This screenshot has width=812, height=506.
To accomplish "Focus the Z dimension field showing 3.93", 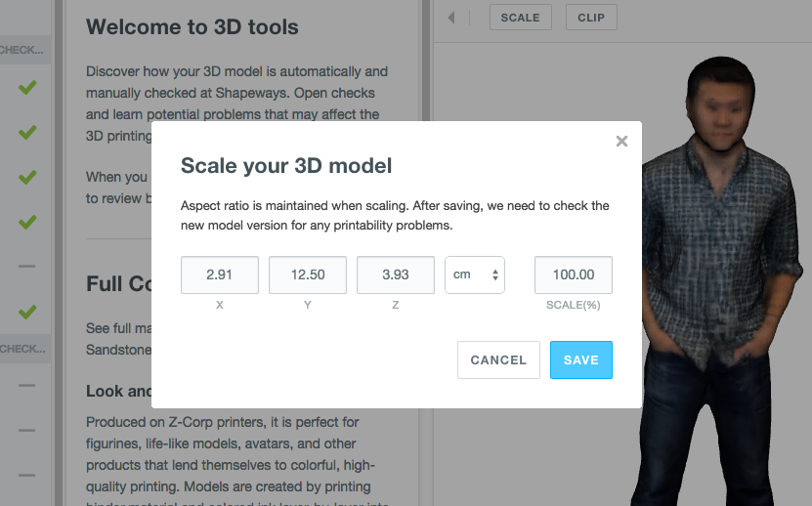I will (396, 275).
